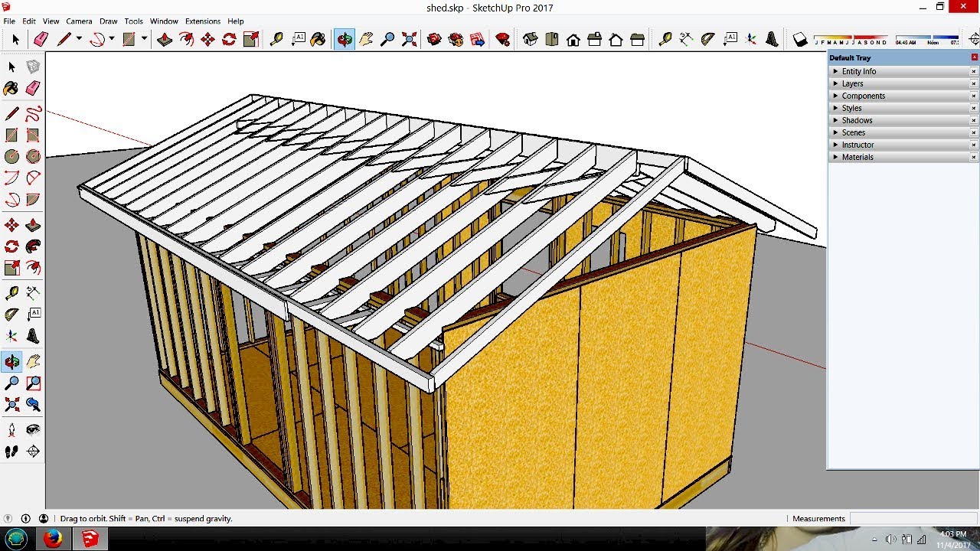The width and height of the screenshot is (980, 551).
Task: Open the Line tool dropdown arrow
Action: coord(79,39)
